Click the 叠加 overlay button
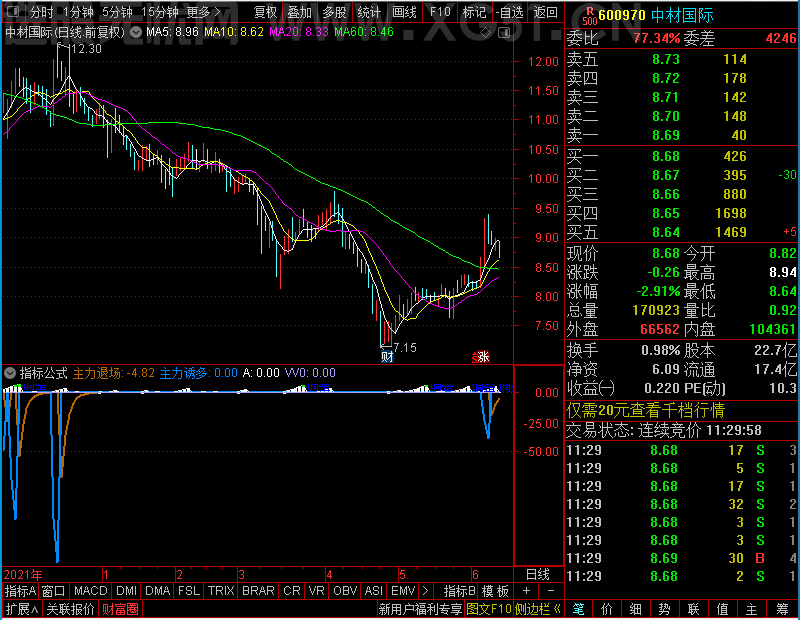Image resolution: width=800 pixels, height=620 pixels. [x=299, y=12]
